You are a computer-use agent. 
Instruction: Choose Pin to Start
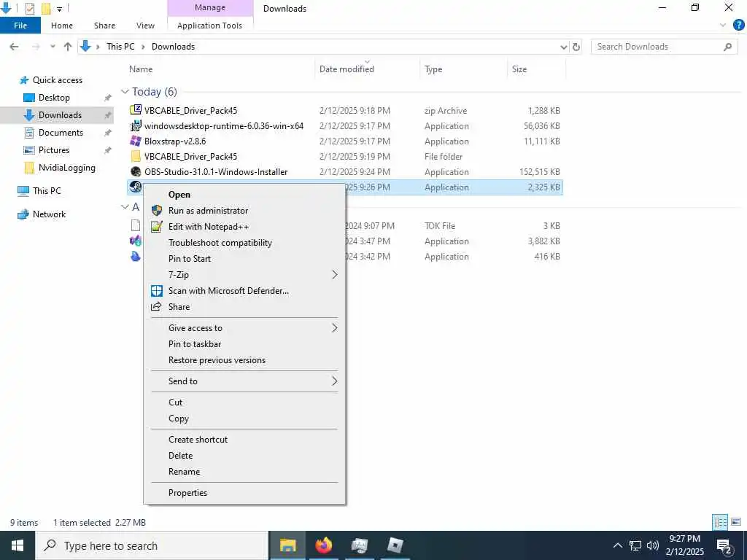(x=190, y=259)
